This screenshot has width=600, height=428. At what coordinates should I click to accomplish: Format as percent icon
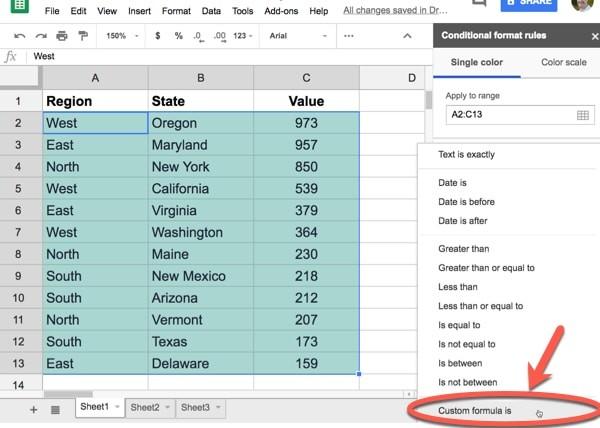(x=178, y=36)
